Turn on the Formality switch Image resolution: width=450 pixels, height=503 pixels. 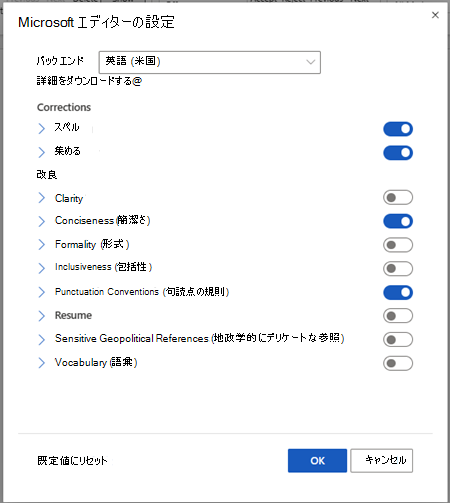[398, 245]
